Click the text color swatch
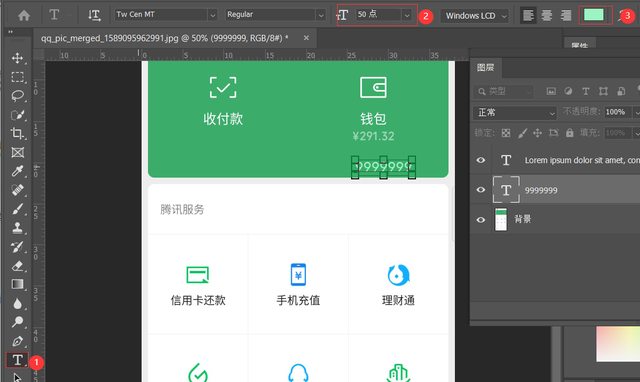The height and width of the screenshot is (382, 640). tap(594, 15)
